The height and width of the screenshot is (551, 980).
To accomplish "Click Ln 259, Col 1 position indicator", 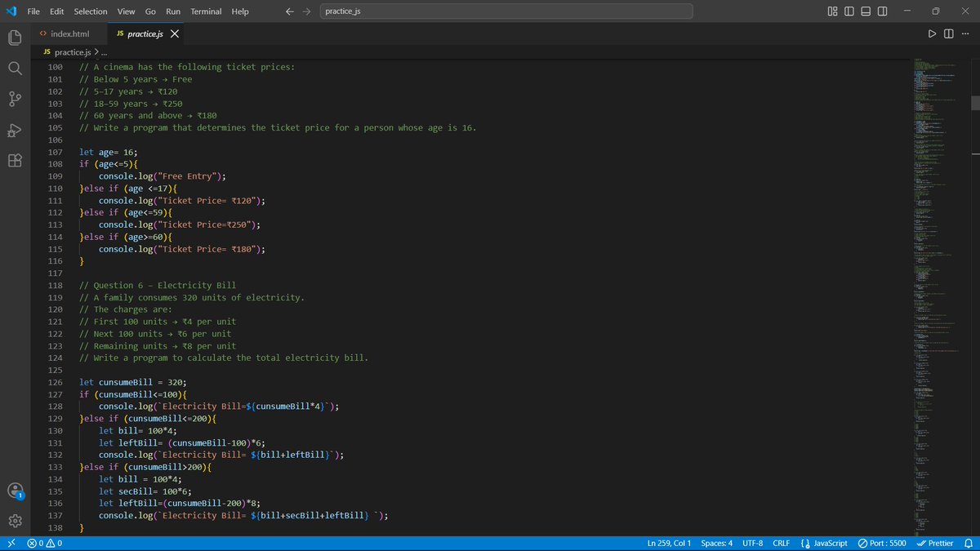I will coord(669,543).
